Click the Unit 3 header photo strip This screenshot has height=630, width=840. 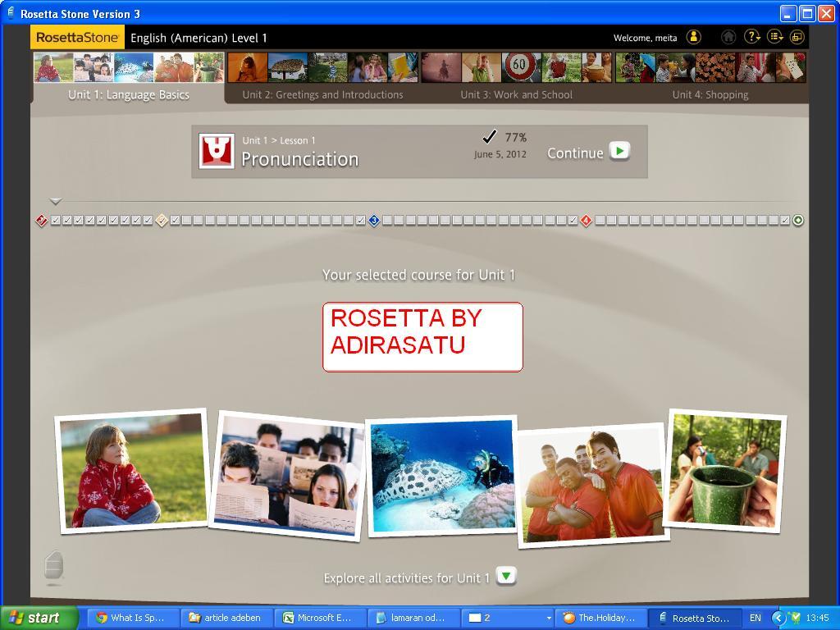click(517, 67)
